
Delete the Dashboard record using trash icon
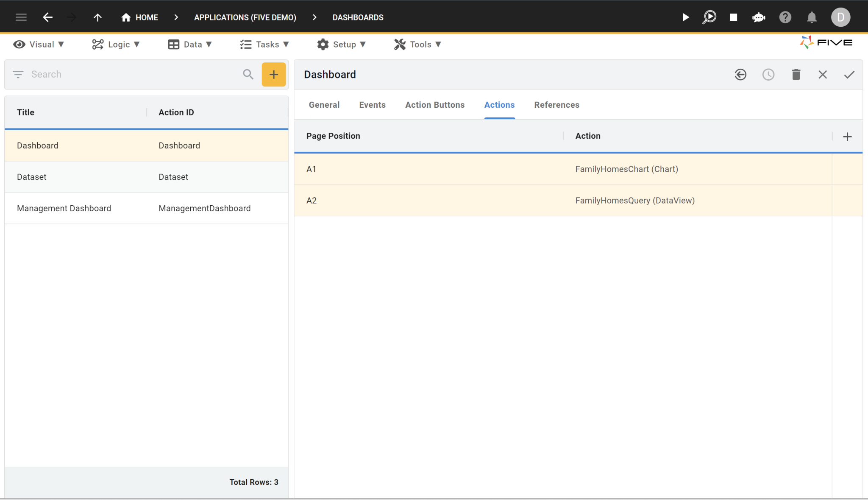796,74
